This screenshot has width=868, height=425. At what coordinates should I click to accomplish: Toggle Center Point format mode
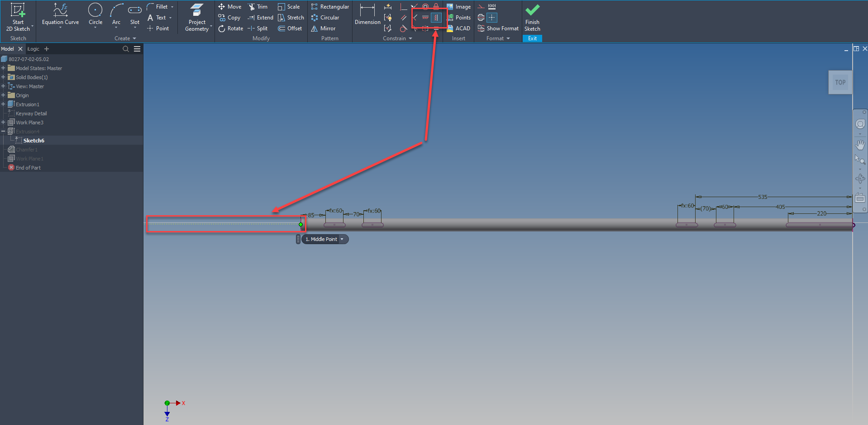click(492, 18)
